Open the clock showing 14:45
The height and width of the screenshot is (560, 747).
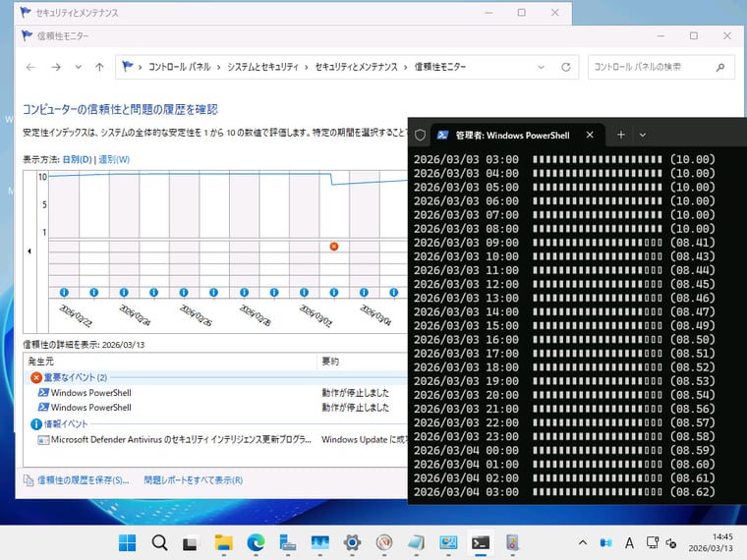pyautogui.click(x=711, y=543)
